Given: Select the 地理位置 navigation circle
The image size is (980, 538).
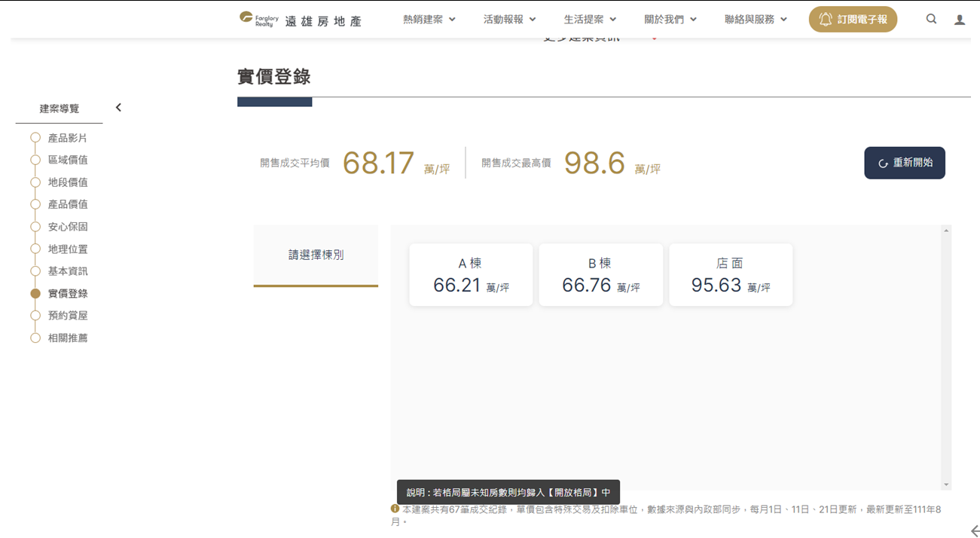Looking at the screenshot, I should (35, 249).
